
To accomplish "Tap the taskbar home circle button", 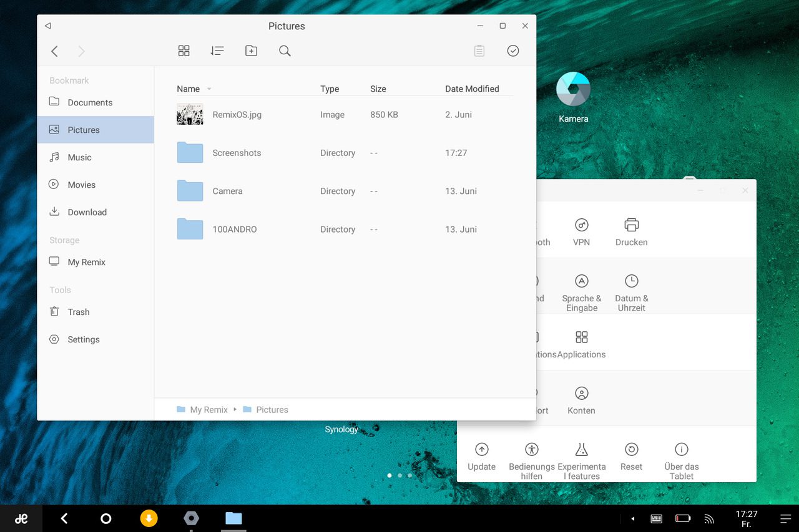I will tap(106, 518).
